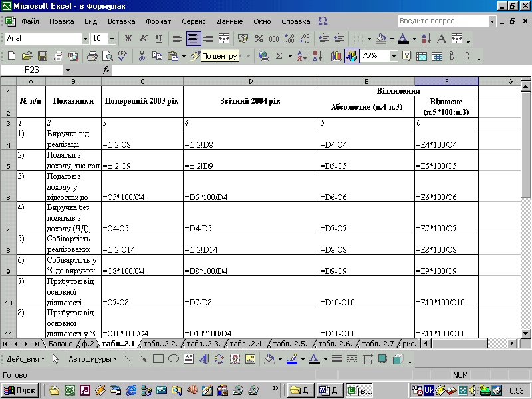Copy selection
The height and width of the screenshot is (399, 532).
tap(157, 56)
